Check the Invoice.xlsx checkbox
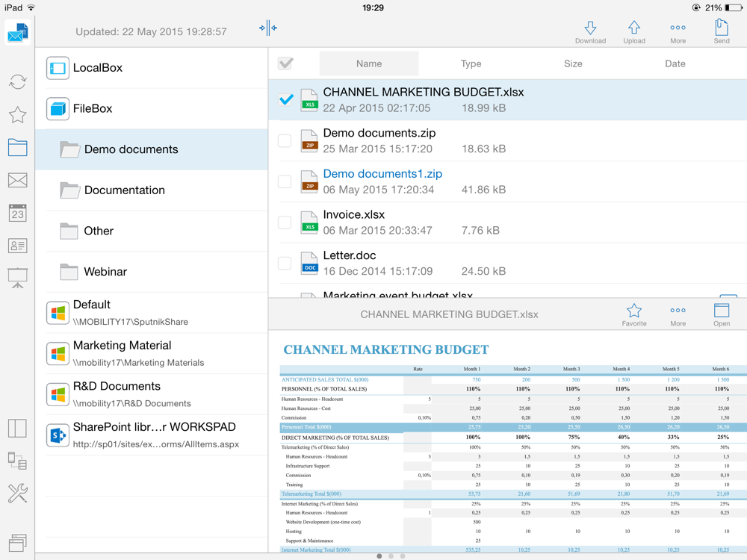747x560 pixels. tap(285, 222)
